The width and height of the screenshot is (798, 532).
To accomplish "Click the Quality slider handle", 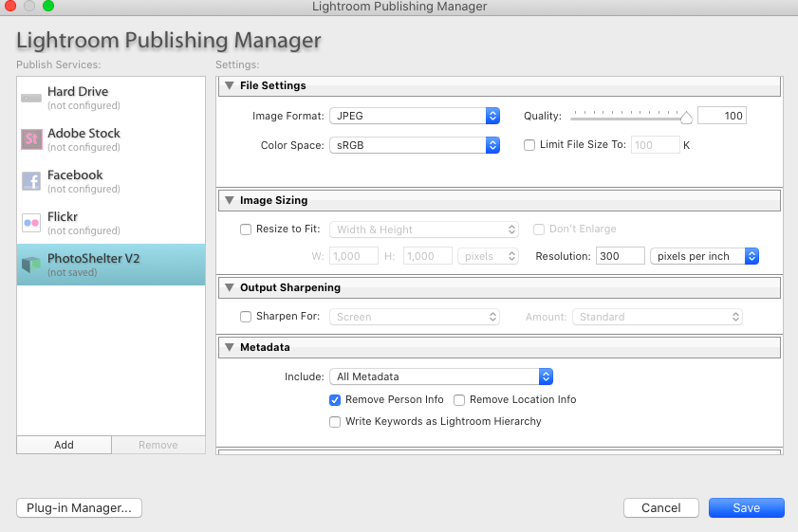I will coord(686,117).
